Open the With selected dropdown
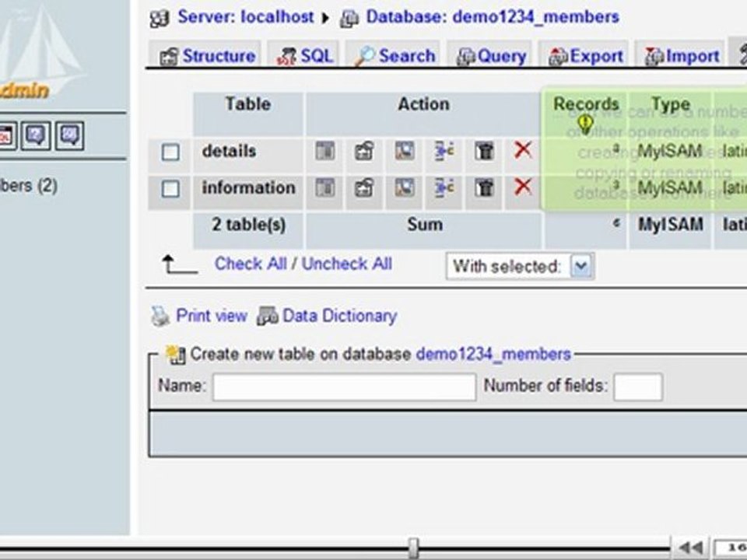 (520, 266)
